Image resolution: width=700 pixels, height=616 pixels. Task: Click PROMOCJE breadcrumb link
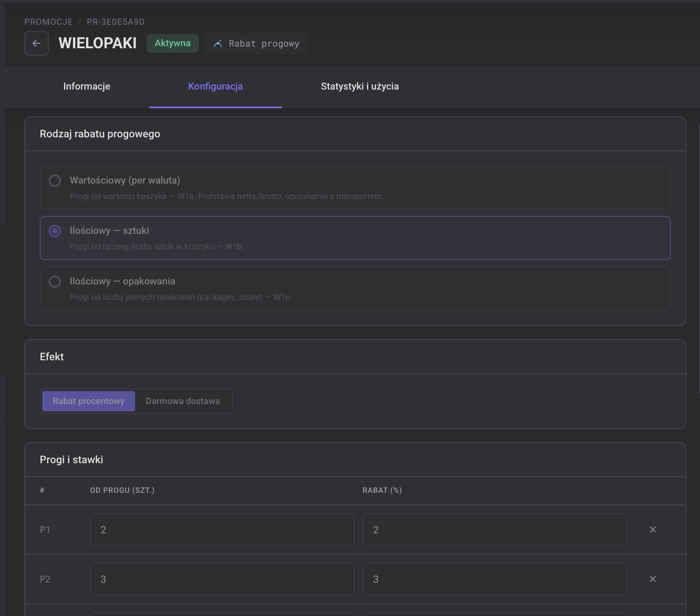click(49, 22)
